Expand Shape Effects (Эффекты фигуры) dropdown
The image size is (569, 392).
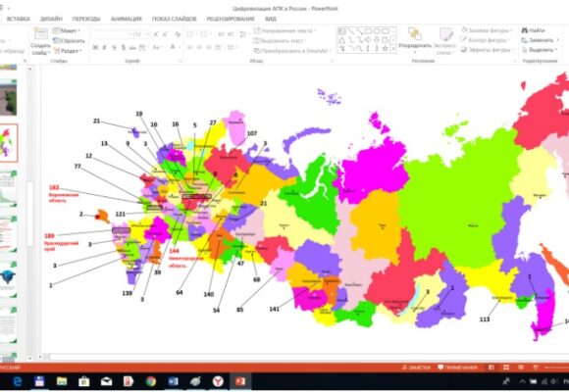(512, 50)
